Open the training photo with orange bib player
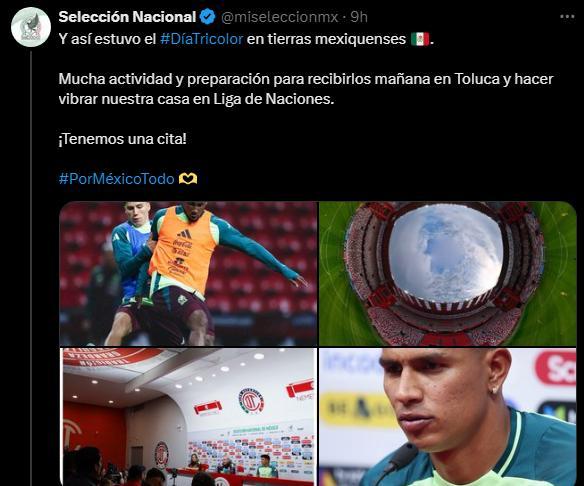This screenshot has height=486, width=584. 188,274
